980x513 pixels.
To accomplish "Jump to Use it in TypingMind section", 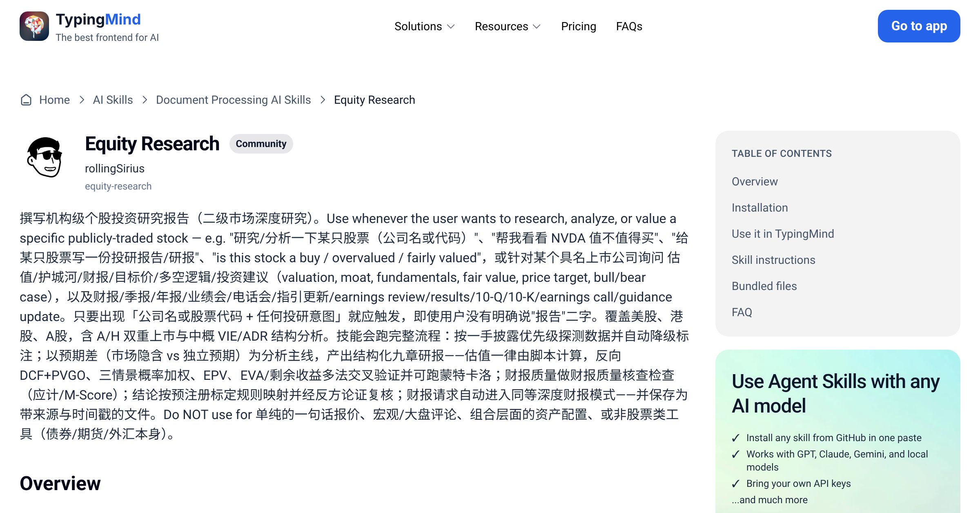I will pos(783,234).
